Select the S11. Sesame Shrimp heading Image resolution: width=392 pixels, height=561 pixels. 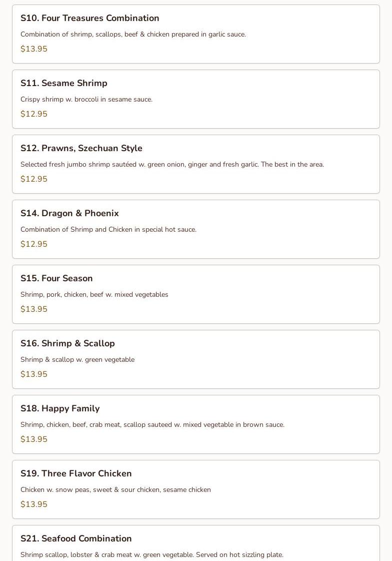[x=64, y=83]
